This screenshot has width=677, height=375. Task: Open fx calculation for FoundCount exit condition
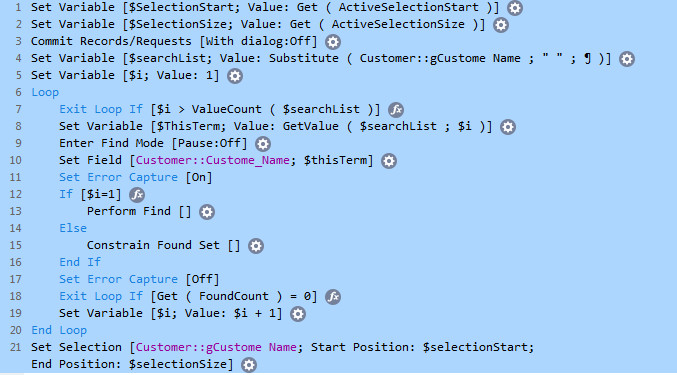point(333,297)
